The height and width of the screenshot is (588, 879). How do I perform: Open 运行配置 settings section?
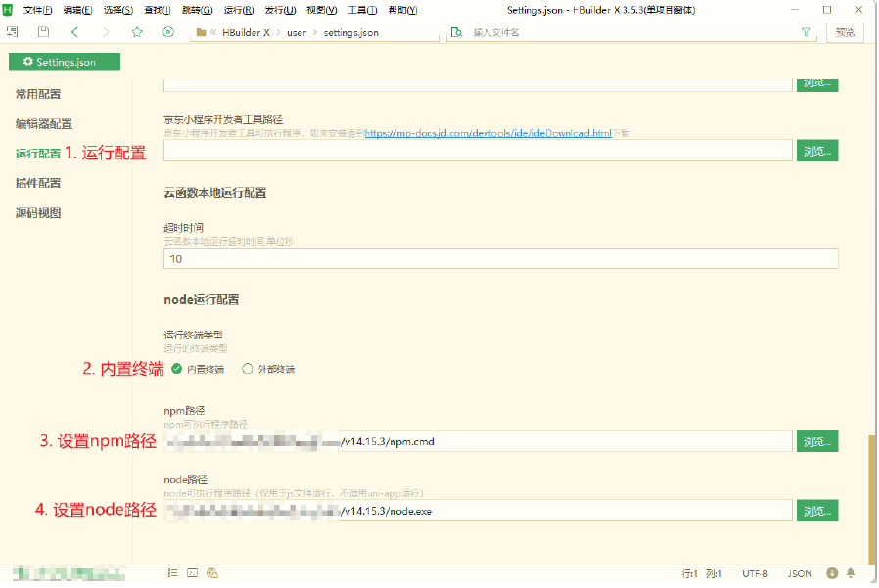(x=38, y=154)
